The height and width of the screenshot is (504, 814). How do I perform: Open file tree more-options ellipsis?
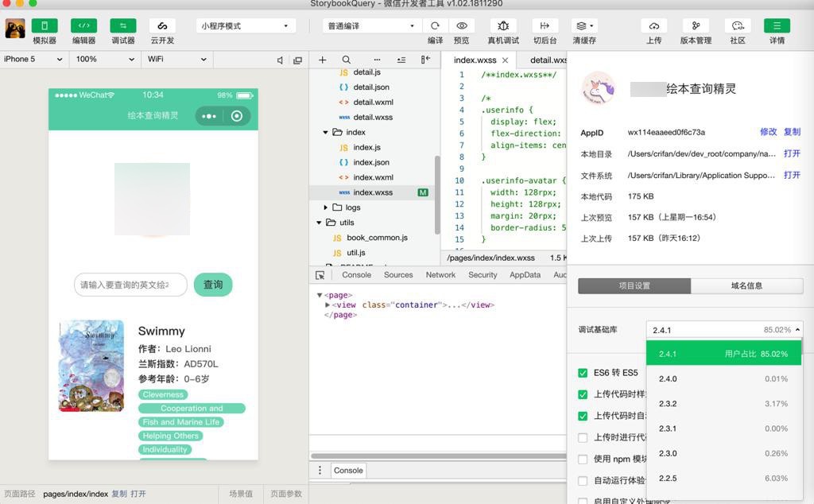click(377, 60)
